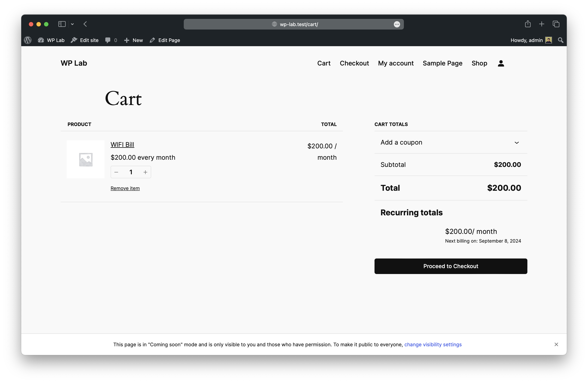This screenshot has height=383, width=588.
Task: Show the tab overview icon
Action: coord(556,24)
